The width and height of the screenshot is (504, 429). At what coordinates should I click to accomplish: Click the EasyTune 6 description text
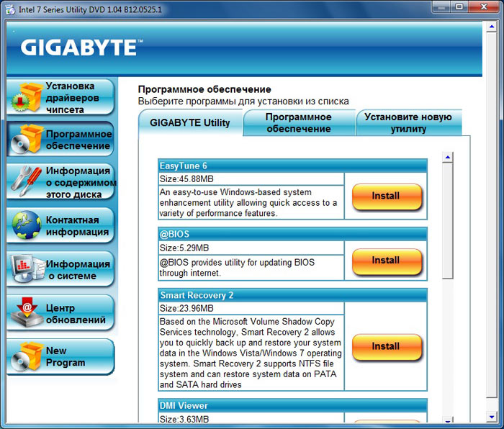248,203
